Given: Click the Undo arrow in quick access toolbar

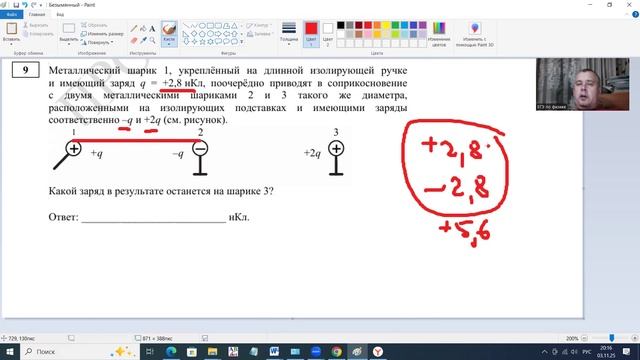Looking at the screenshot, I should [x=25, y=5].
